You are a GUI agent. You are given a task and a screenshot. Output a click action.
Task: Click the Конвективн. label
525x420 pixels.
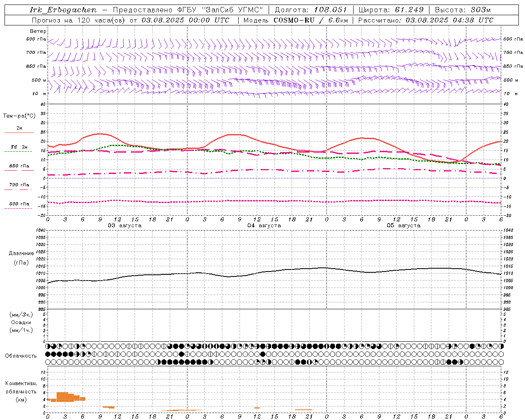(21, 383)
